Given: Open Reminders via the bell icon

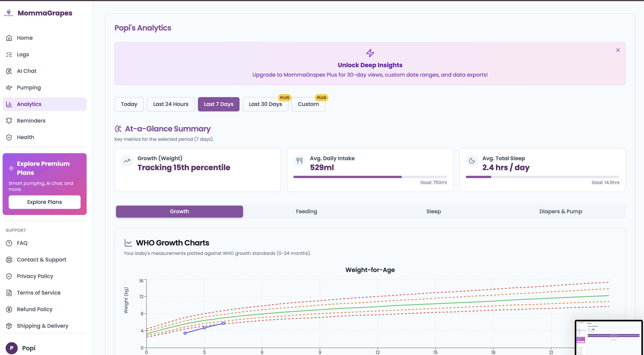Looking at the screenshot, I should 9,121.
